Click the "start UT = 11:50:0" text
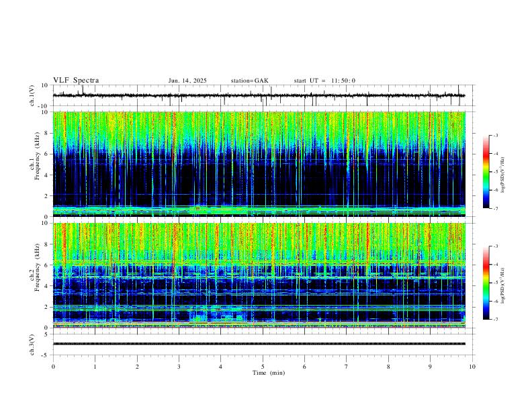 (x=324, y=81)
